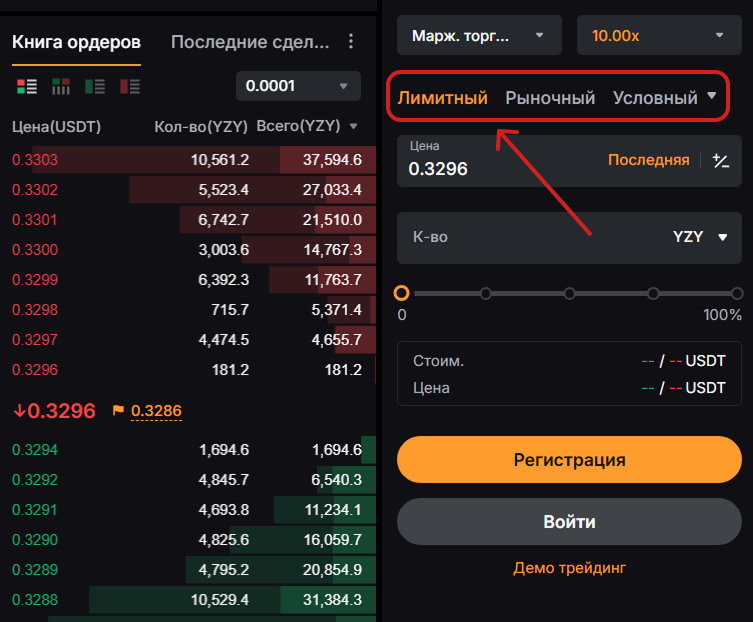Viewport: 753px width, 622px height.
Task: Click quantity 10,561.2 in asks
Action: [x=220, y=159]
